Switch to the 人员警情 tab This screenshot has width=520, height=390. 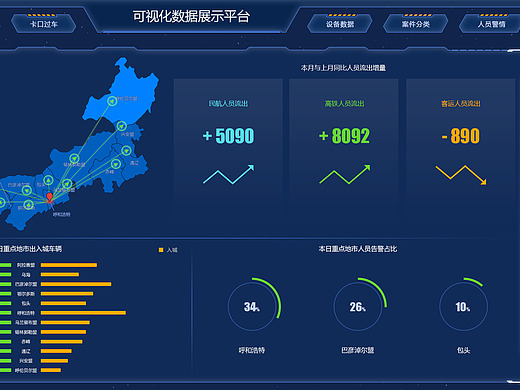[x=491, y=24]
